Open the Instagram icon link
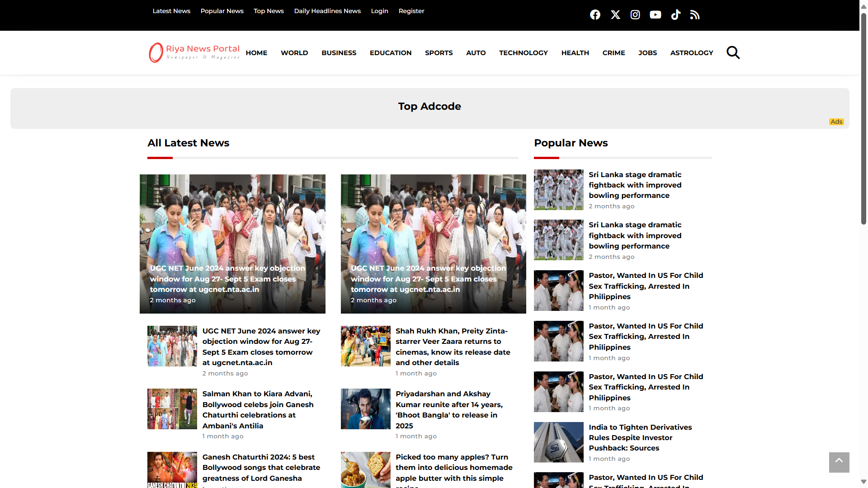868x488 pixels. [x=635, y=15]
